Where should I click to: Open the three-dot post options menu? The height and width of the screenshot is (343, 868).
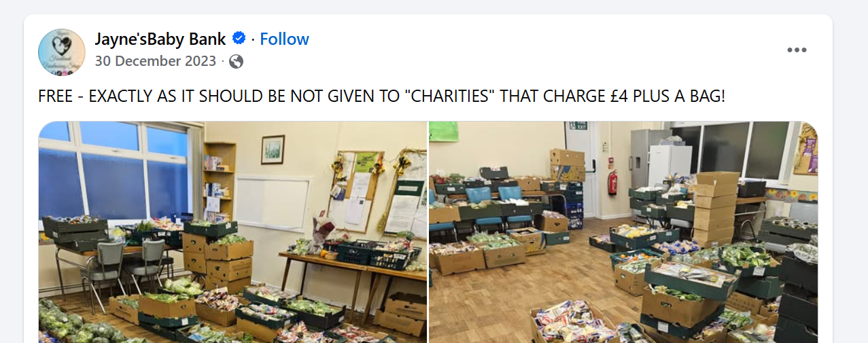[797, 50]
